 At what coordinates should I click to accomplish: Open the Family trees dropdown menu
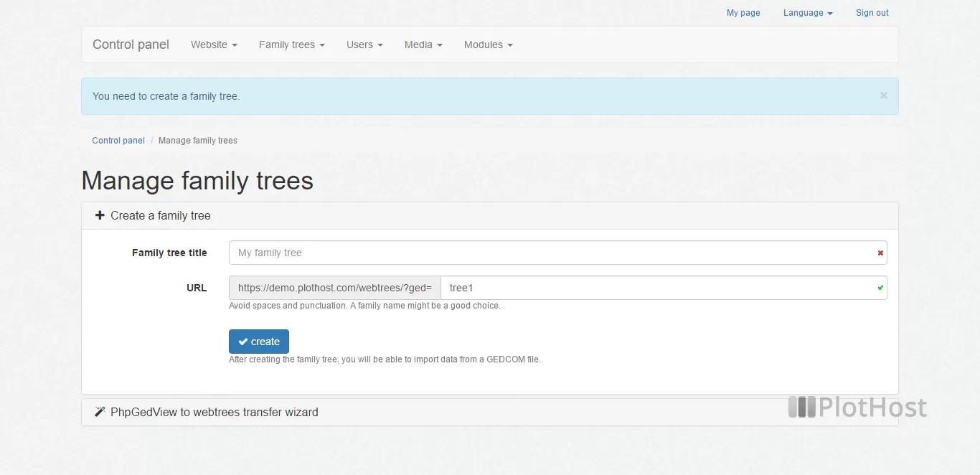291,44
